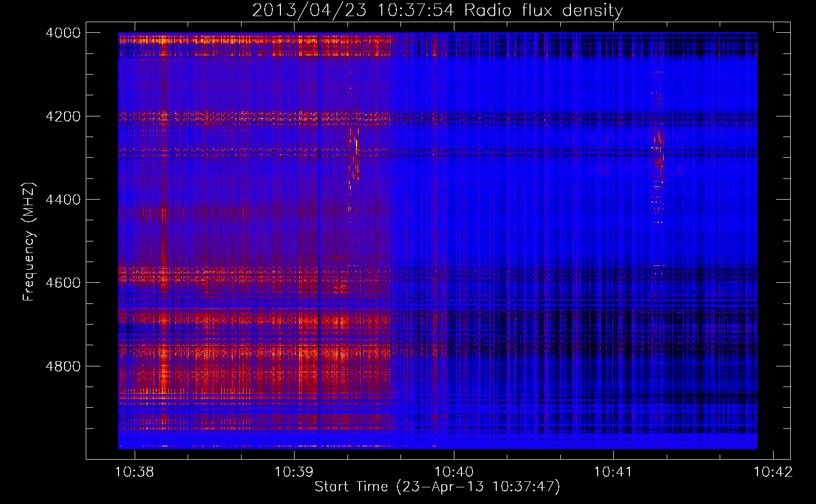816x504 pixels.
Task: Select the '4800' frequency axis label
Action: pos(63,366)
